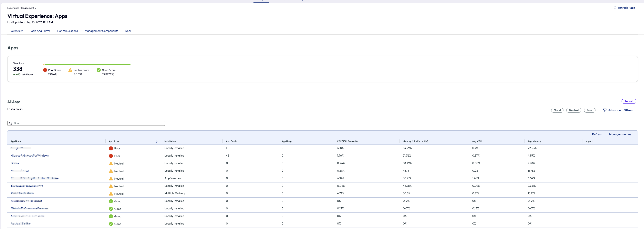Click the 23.51% Avg. Memory cell
This screenshot has width=644, height=229.
tap(532, 186)
